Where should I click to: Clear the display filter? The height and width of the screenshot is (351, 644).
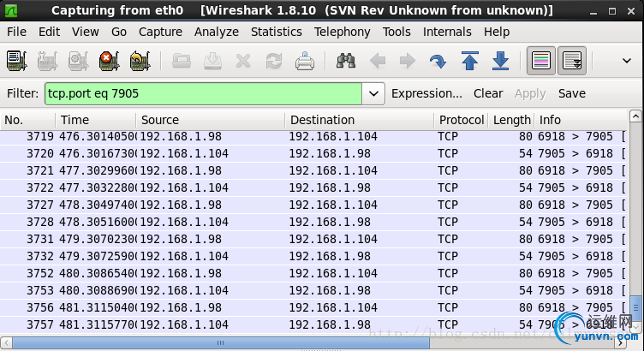pos(488,93)
